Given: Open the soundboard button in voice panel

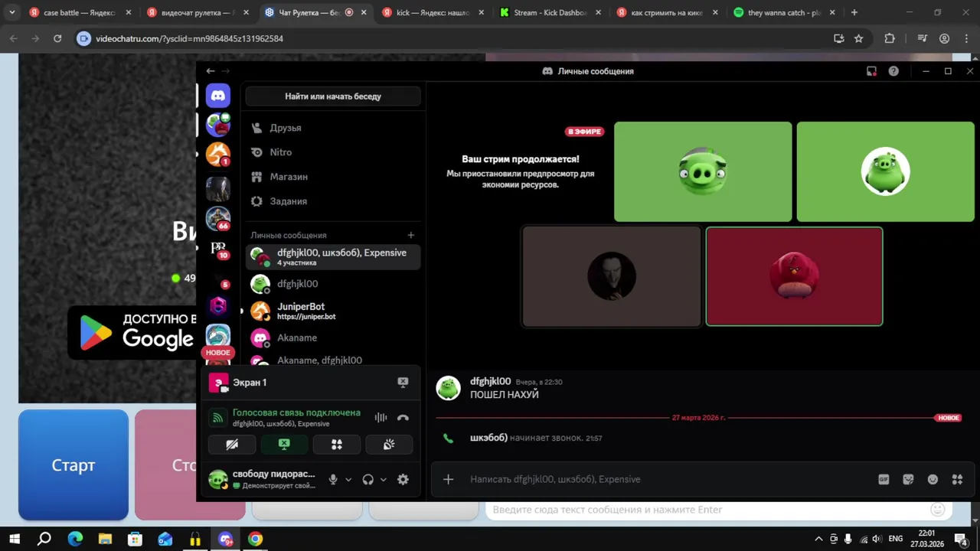Looking at the screenshot, I should pos(389,444).
